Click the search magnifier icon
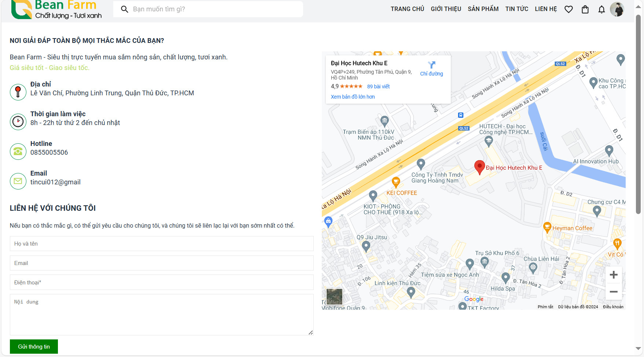The image size is (644, 357). point(125,9)
